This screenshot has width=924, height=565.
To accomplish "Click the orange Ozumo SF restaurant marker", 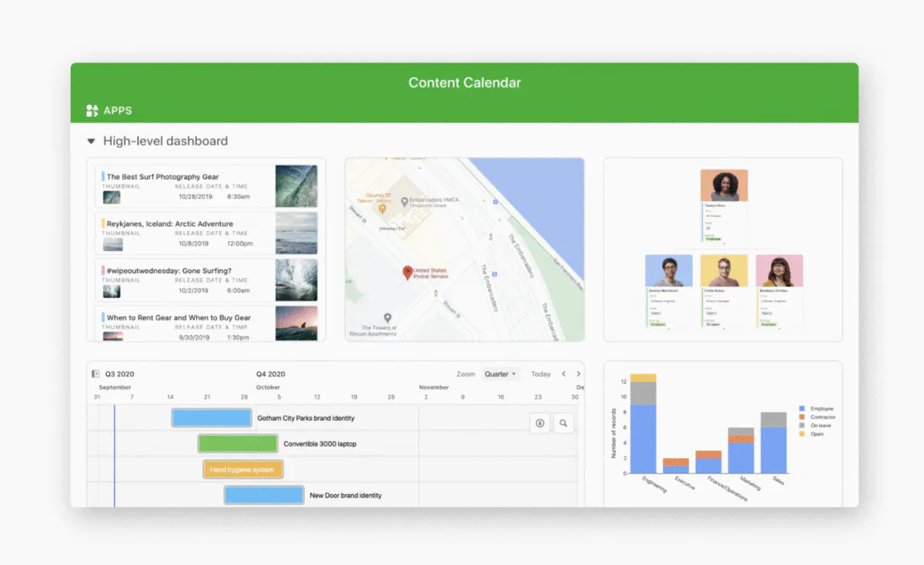I will (x=380, y=208).
